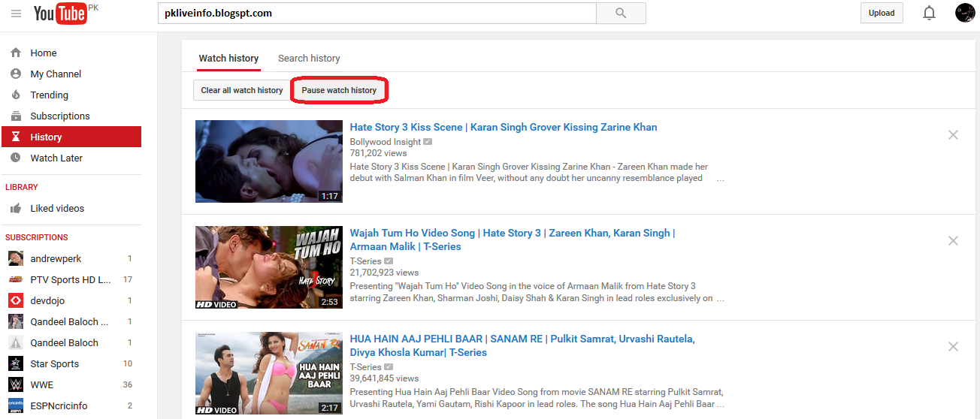Open the Wajah Tum Ho Video Song title link
This screenshot has height=419, width=980.
click(x=513, y=240)
